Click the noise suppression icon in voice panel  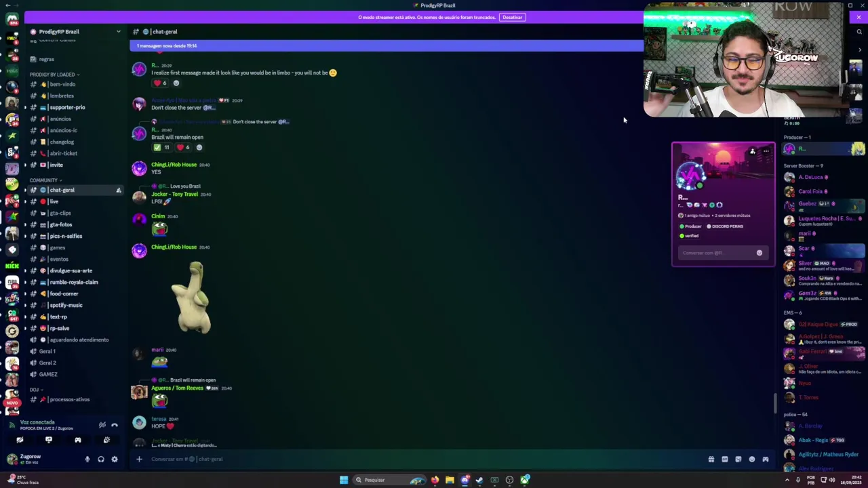click(102, 425)
